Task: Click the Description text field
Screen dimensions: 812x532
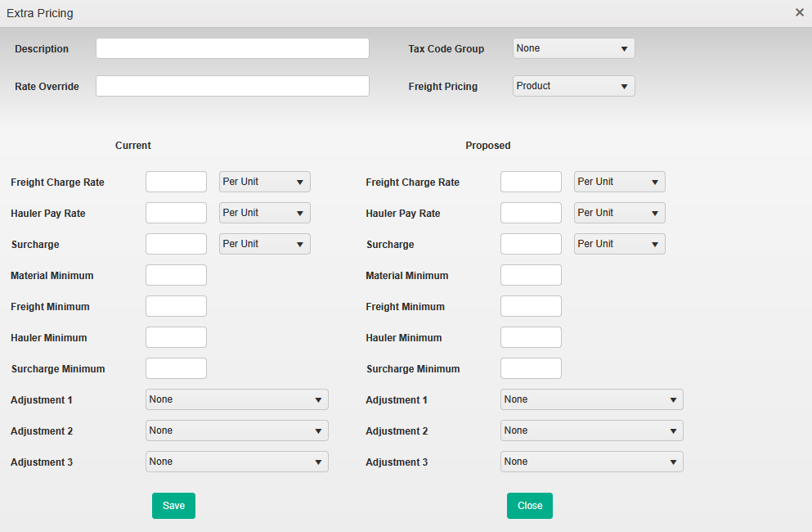Action: click(232, 48)
